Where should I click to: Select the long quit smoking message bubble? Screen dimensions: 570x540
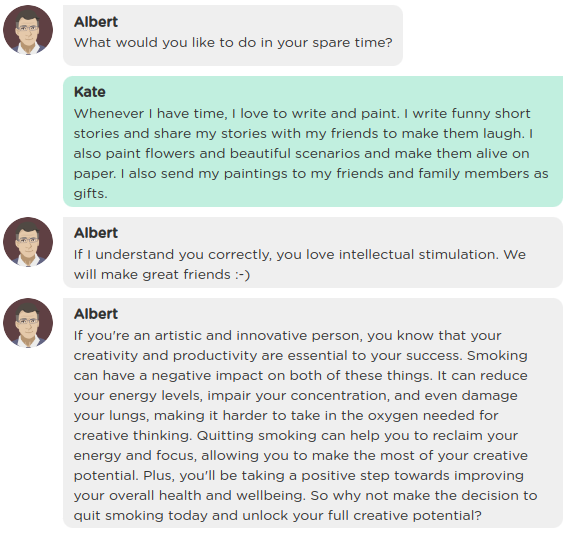(x=313, y=413)
